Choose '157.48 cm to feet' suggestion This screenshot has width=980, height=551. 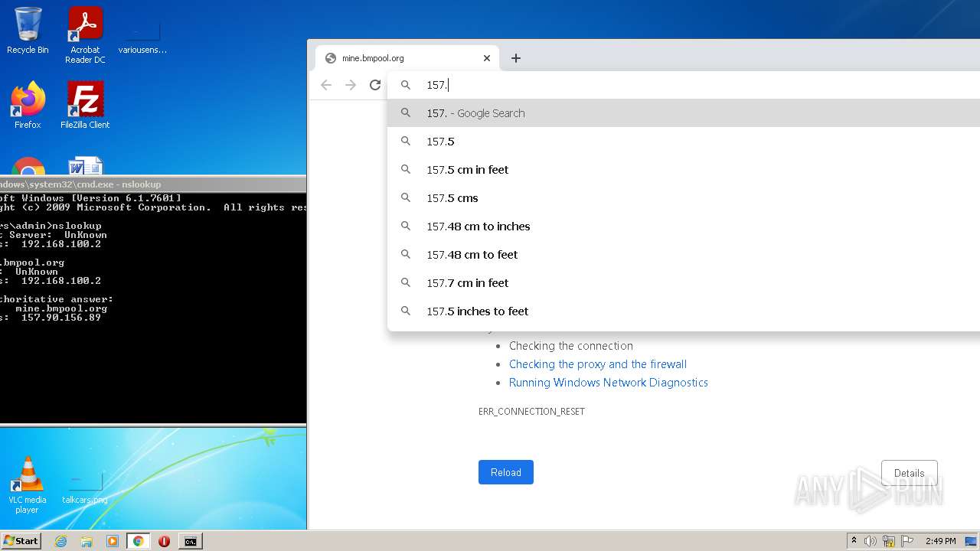(684, 255)
